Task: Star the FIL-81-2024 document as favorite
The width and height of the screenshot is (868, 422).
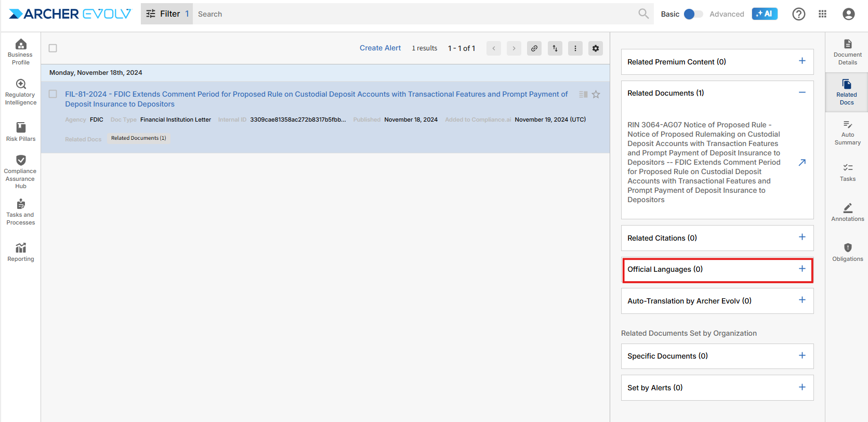Action: click(x=596, y=95)
